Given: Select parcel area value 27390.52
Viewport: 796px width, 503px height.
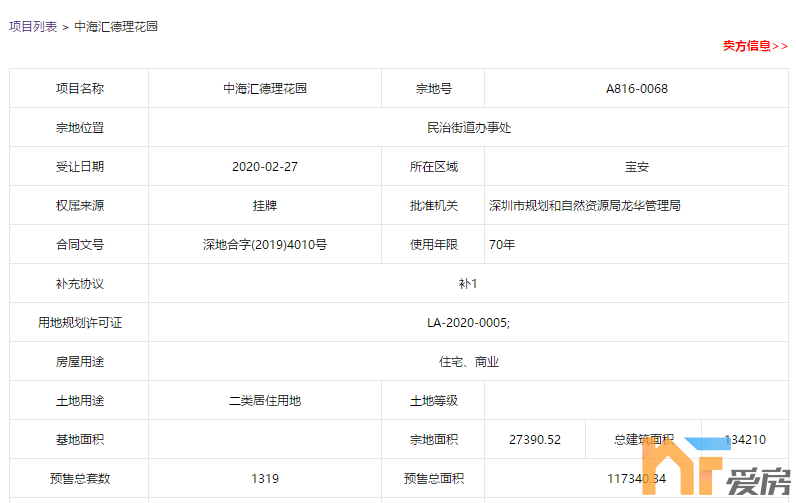Looking at the screenshot, I should pyautogui.click(x=535, y=440).
